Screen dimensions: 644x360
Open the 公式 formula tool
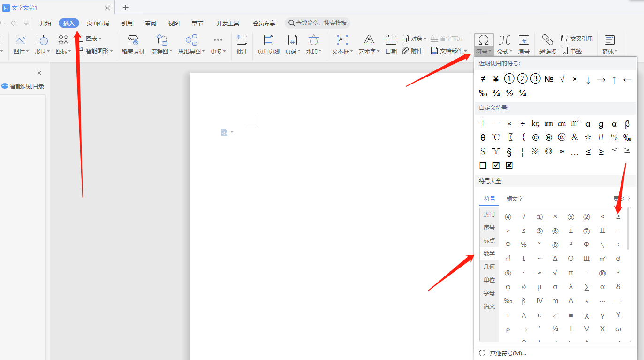[x=504, y=45]
